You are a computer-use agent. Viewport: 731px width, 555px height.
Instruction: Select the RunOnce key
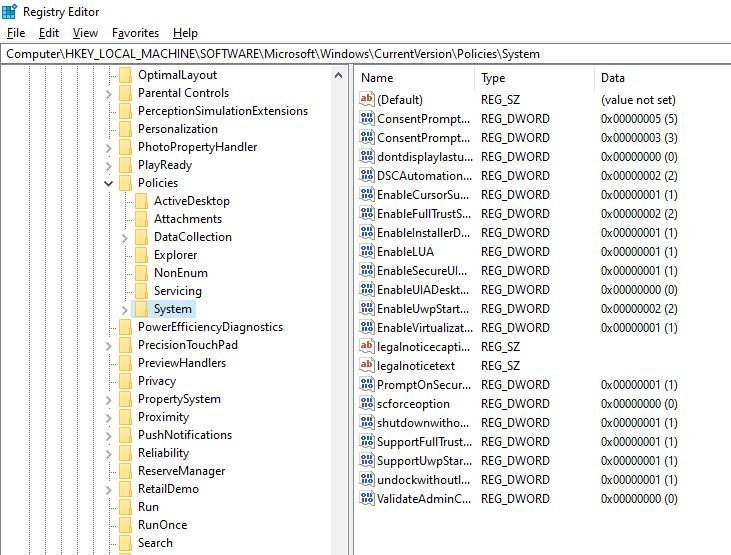click(162, 525)
